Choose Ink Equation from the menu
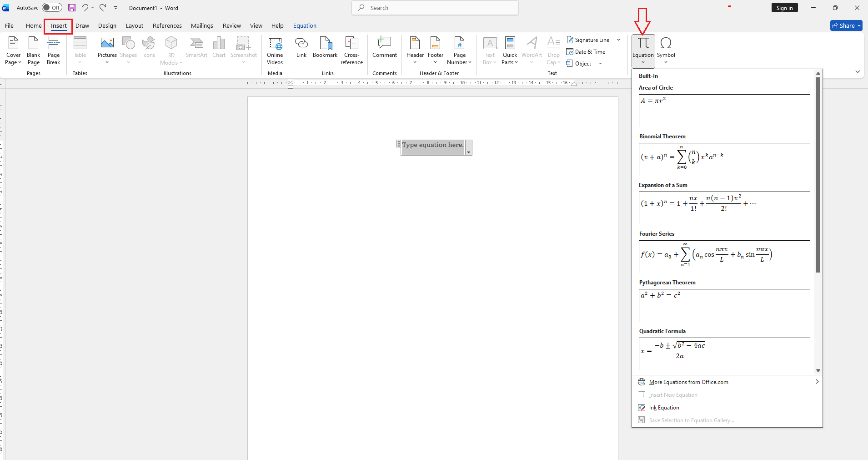Viewport: 868px width, 460px height. click(664, 408)
